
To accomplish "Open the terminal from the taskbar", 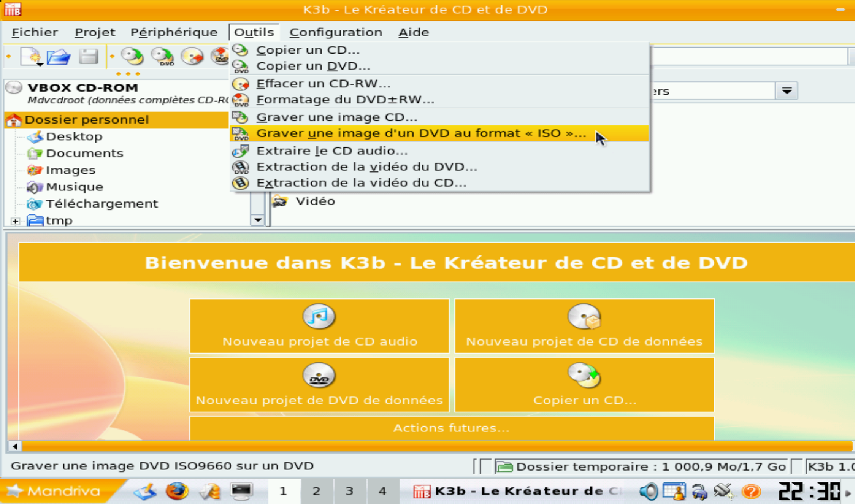I will pyautogui.click(x=241, y=491).
